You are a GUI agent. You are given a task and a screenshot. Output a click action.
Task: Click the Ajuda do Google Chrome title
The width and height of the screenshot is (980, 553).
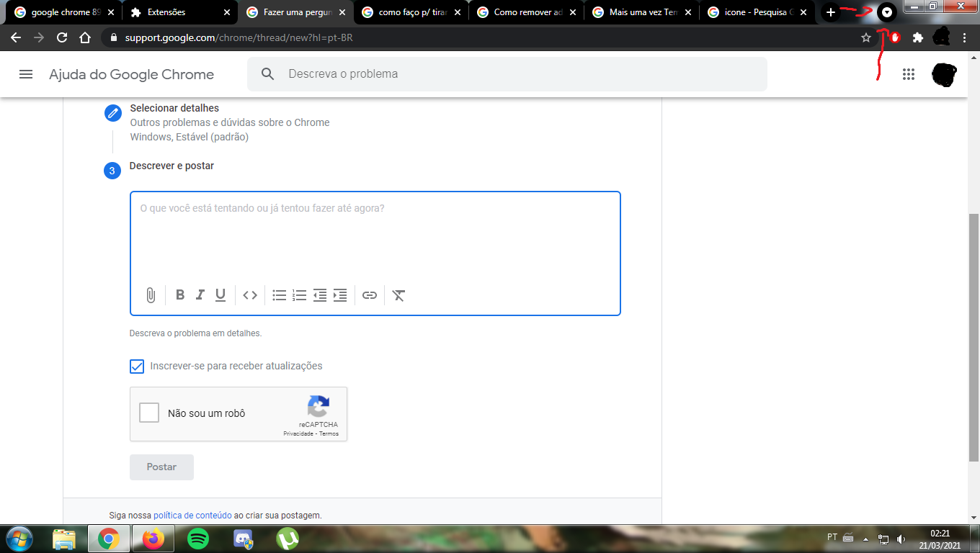[x=131, y=74]
